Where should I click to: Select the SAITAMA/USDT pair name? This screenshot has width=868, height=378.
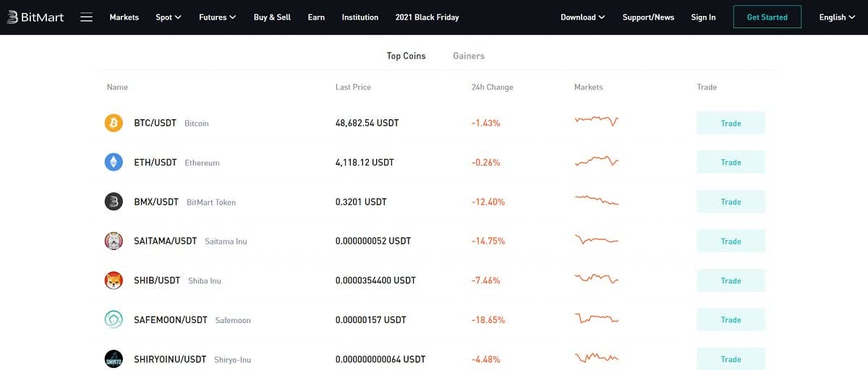pyautogui.click(x=165, y=241)
